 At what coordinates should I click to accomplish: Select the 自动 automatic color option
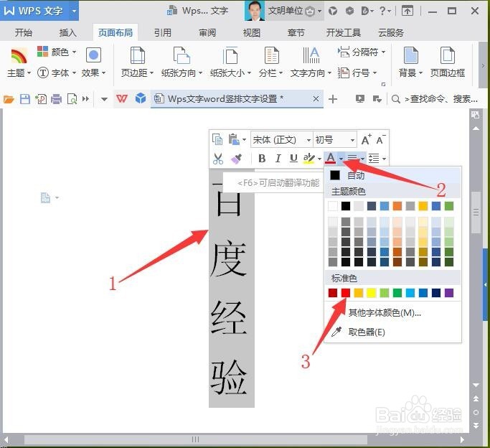point(392,175)
